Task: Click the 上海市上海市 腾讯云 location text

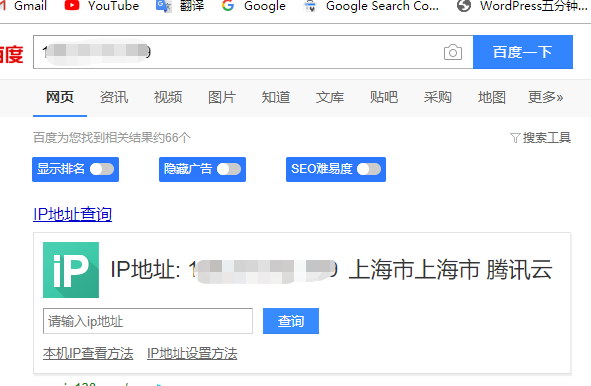Action: (450, 270)
